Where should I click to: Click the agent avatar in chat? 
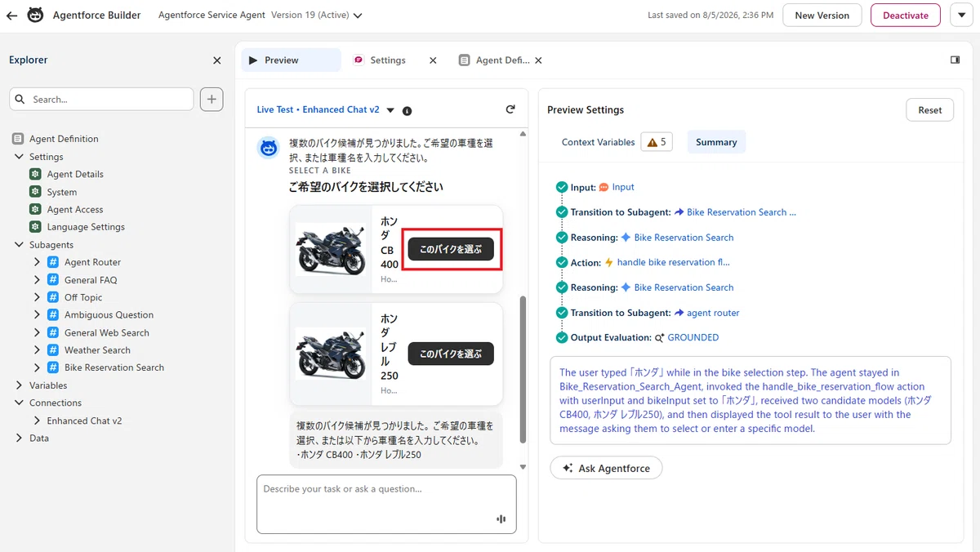click(269, 148)
